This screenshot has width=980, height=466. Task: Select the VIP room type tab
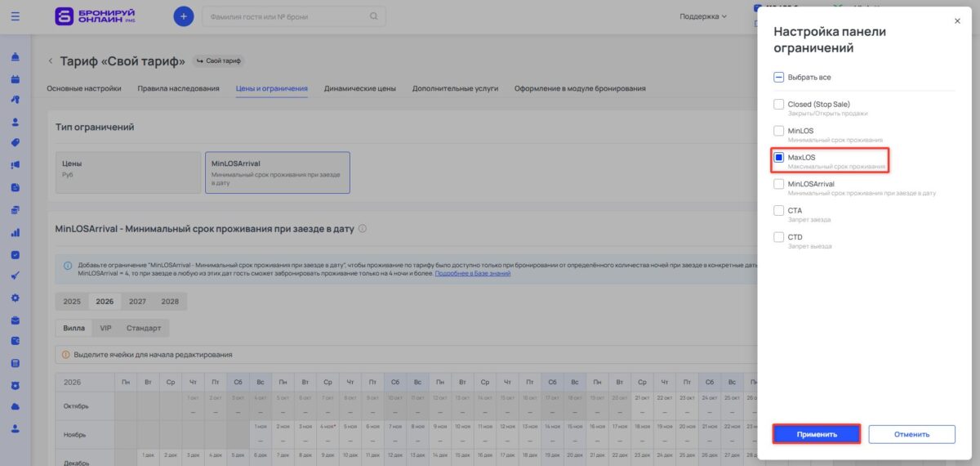(x=105, y=328)
